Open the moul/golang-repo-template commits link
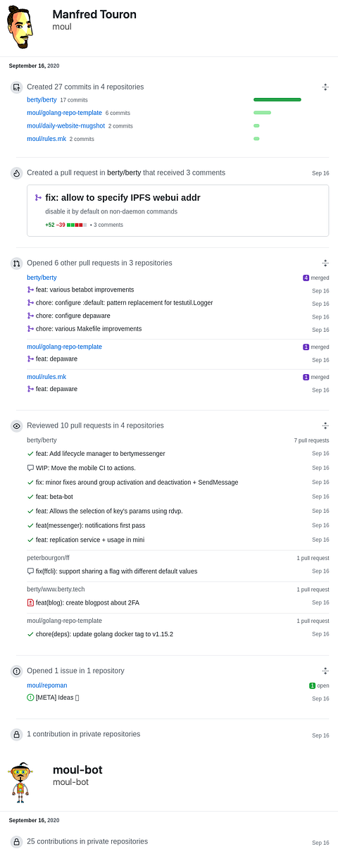This screenshot has width=338, height=868. coord(64,113)
